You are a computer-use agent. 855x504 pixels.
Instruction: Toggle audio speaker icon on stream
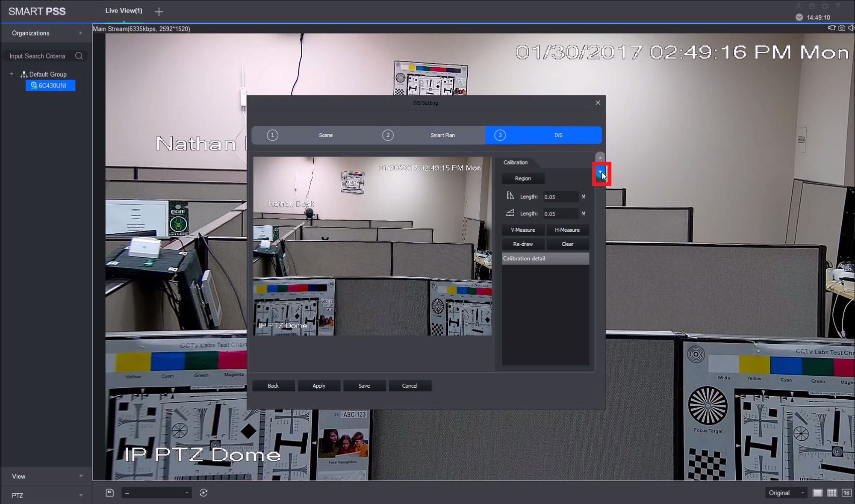[851, 28]
